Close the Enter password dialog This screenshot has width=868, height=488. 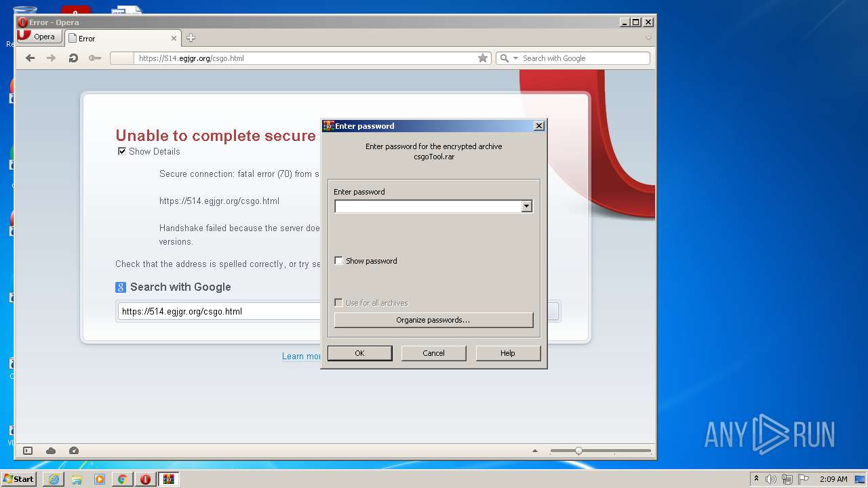coord(538,126)
